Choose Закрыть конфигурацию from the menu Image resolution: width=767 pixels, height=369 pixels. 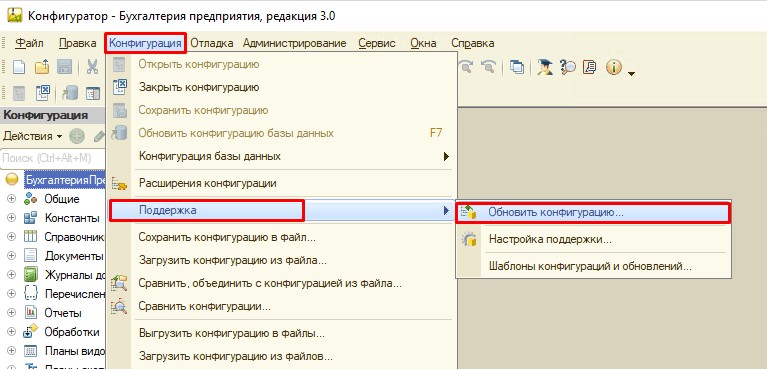click(x=281, y=87)
